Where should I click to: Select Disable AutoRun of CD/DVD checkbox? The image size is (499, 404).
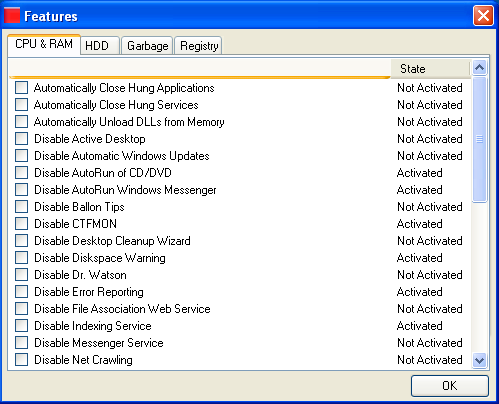(x=21, y=173)
